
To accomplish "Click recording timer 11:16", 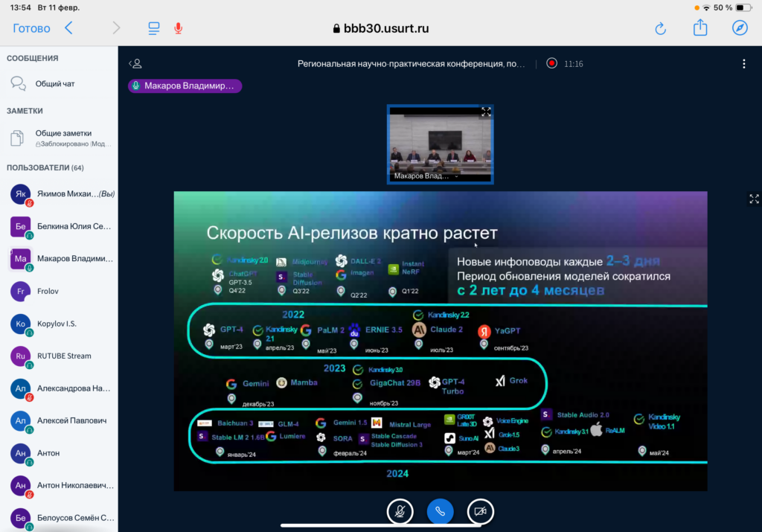I will click(574, 64).
